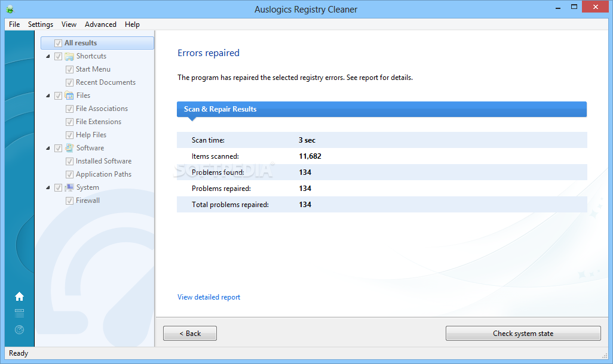Toggle the System checkbox
Screen dimensions: 613x364
pos(58,187)
